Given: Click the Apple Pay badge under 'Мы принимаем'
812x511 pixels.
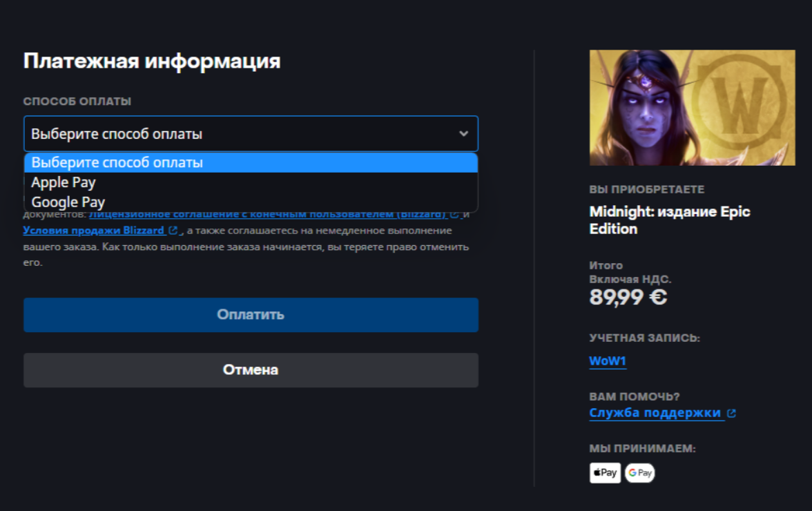Looking at the screenshot, I should tap(604, 472).
